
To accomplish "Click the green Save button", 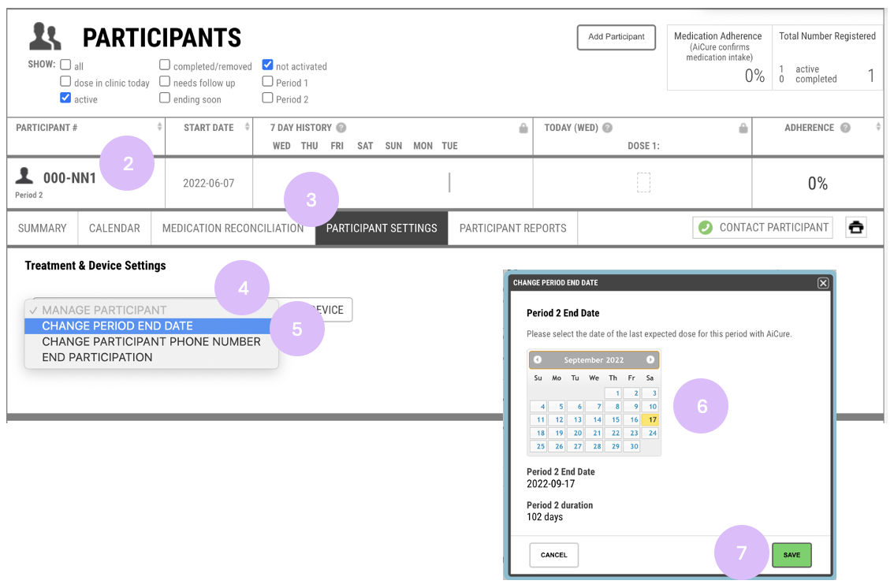I will [792, 555].
